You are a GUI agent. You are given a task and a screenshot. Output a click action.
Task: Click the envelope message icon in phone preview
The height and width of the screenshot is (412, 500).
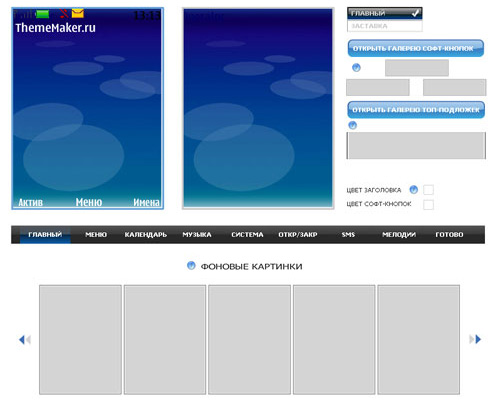(78, 13)
